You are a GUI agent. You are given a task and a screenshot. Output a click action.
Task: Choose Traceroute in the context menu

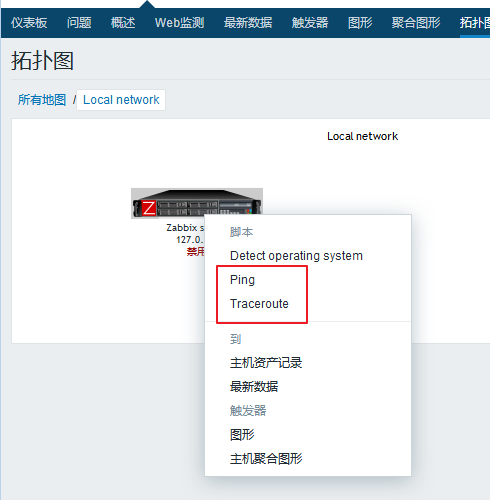tap(259, 304)
